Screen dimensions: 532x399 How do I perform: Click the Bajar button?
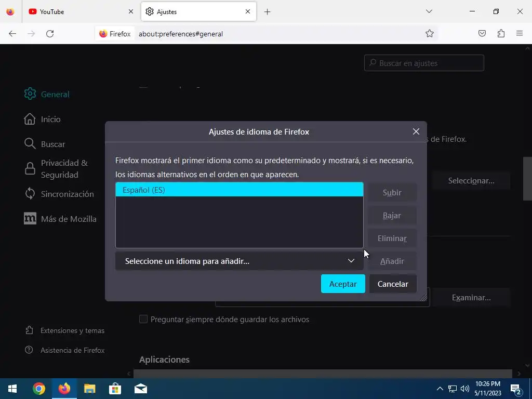pos(392,216)
